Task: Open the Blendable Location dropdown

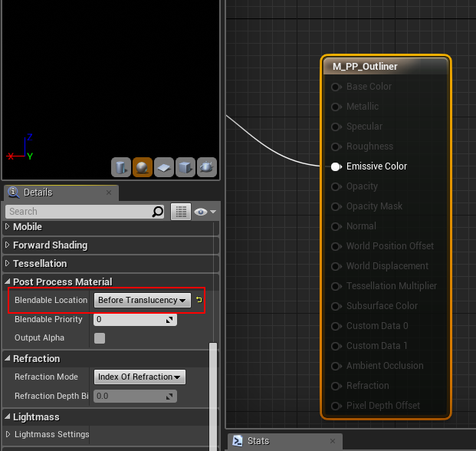Action: 143,301
